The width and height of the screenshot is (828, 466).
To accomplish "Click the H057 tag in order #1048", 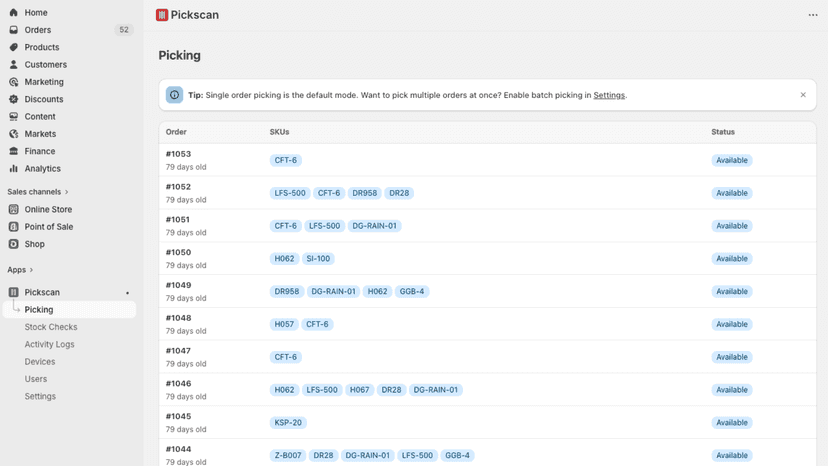I will point(284,324).
